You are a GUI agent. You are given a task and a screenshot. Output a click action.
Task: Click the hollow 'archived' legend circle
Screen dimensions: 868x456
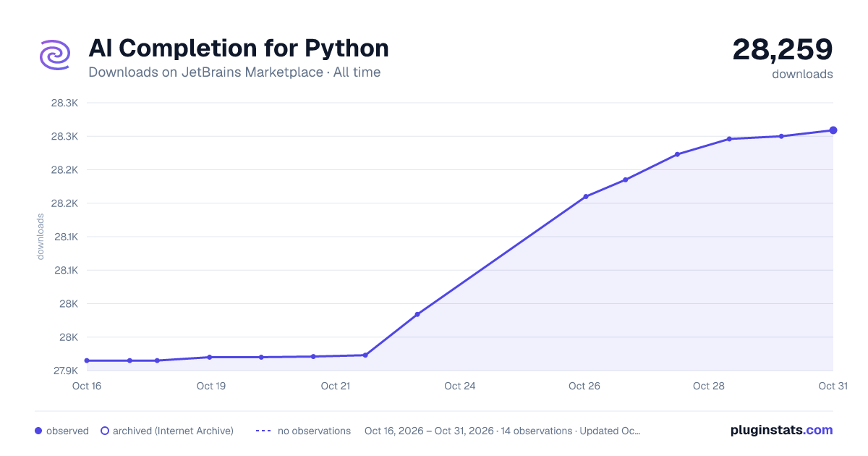tap(105, 431)
